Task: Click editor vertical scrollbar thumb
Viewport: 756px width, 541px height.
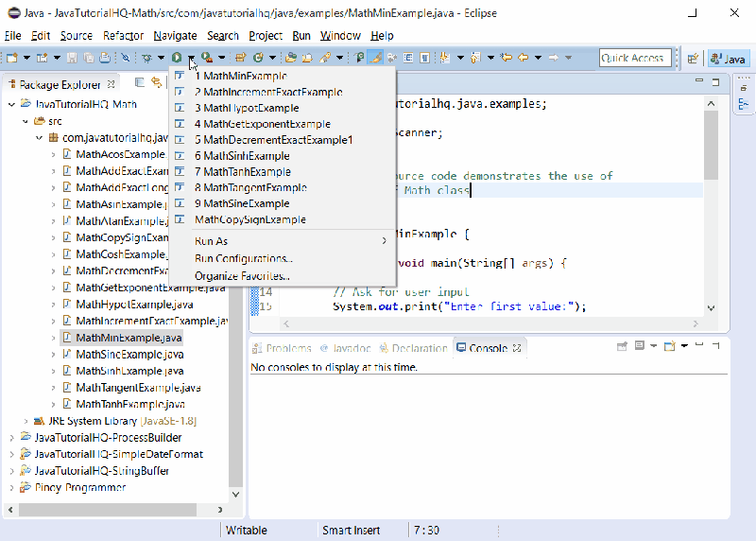Action: point(711,146)
